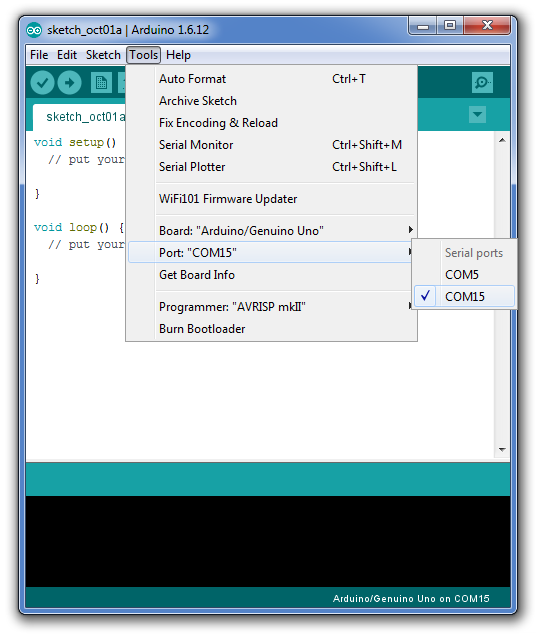546x639 pixels.
Task: Choose Auto Format from Tools menu
Action: 271,79
